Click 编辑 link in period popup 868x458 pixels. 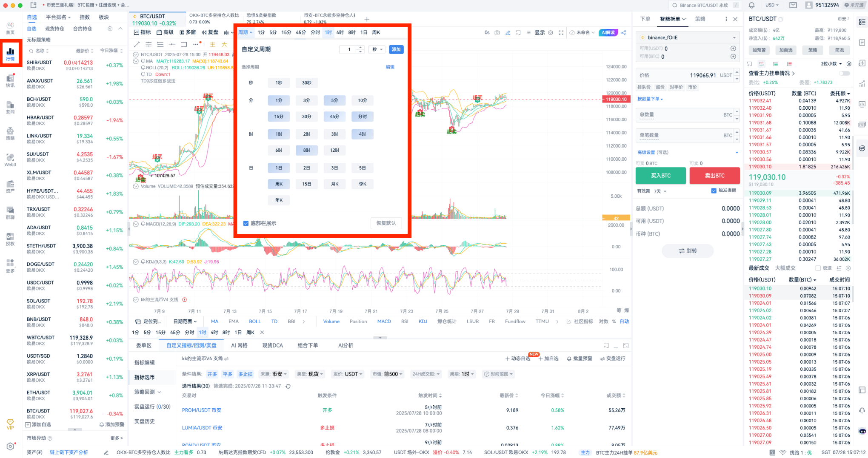(390, 67)
